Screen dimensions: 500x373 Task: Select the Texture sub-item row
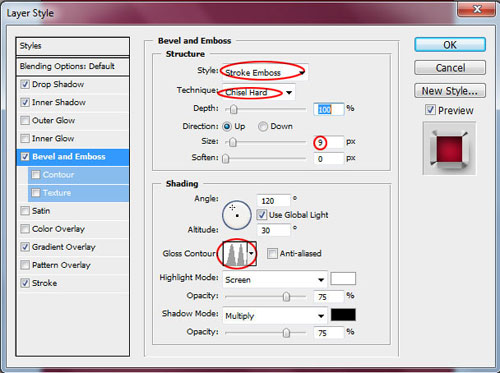click(x=78, y=192)
